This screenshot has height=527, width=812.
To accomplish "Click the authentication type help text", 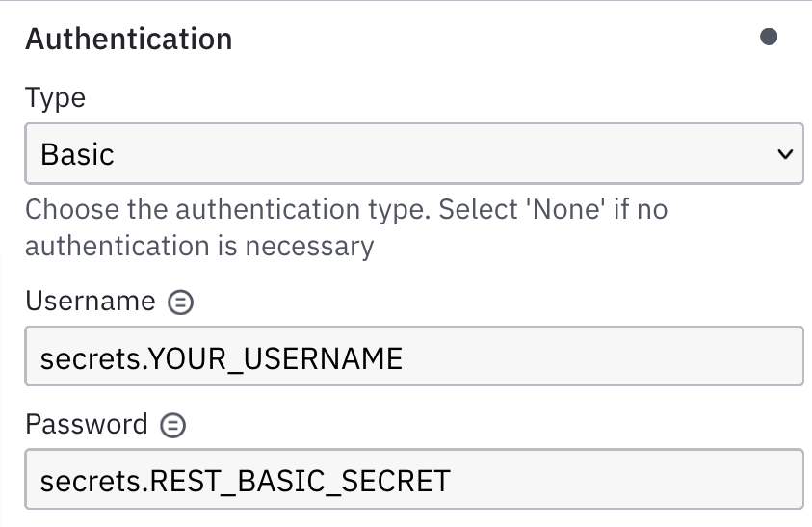I will 345,209.
